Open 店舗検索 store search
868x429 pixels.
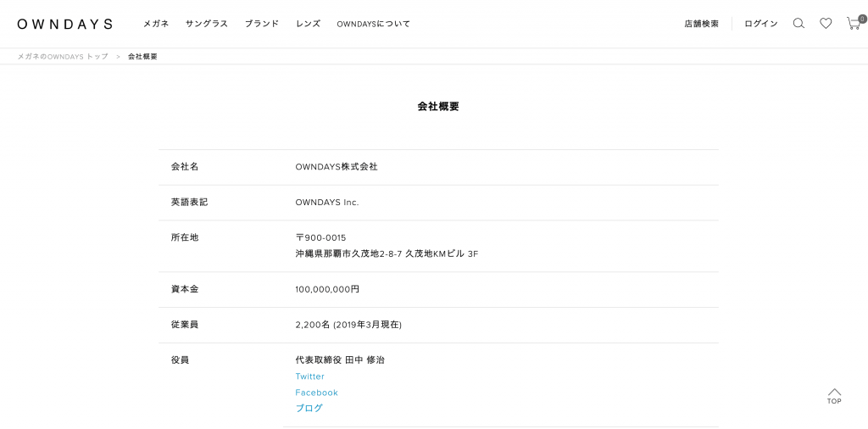click(x=701, y=24)
